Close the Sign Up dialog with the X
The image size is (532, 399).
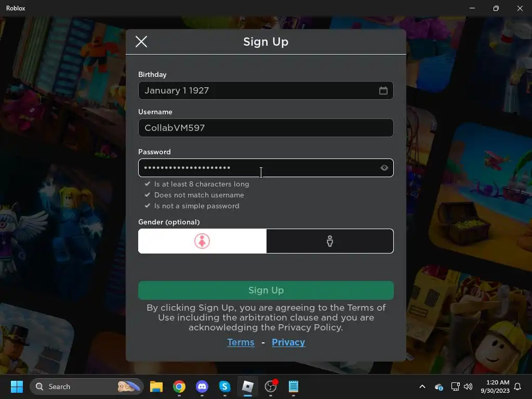click(141, 42)
